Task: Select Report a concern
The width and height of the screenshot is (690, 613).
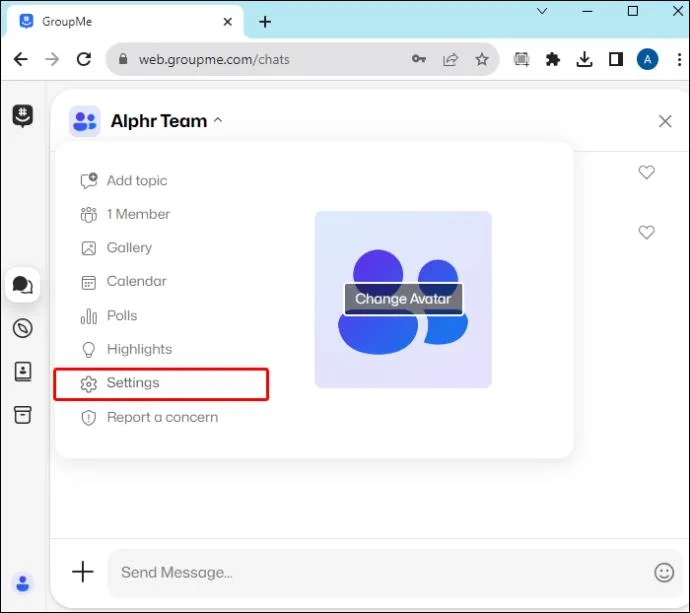Action: click(x=149, y=417)
